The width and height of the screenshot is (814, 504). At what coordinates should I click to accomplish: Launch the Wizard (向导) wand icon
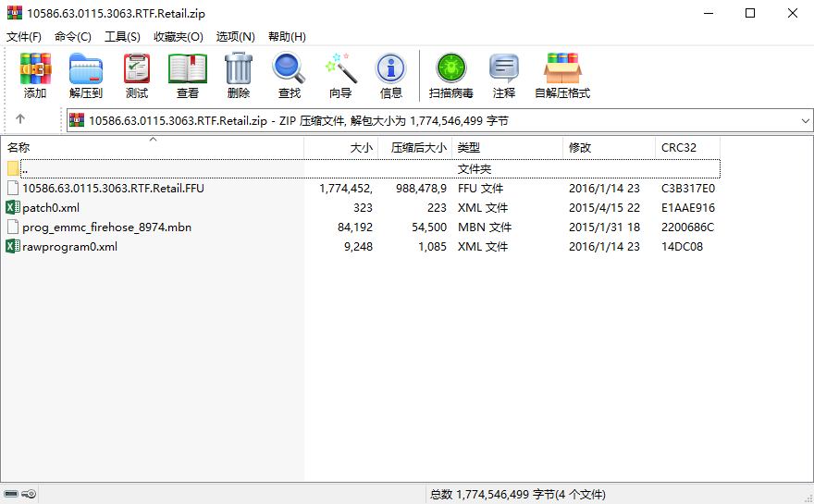340,68
